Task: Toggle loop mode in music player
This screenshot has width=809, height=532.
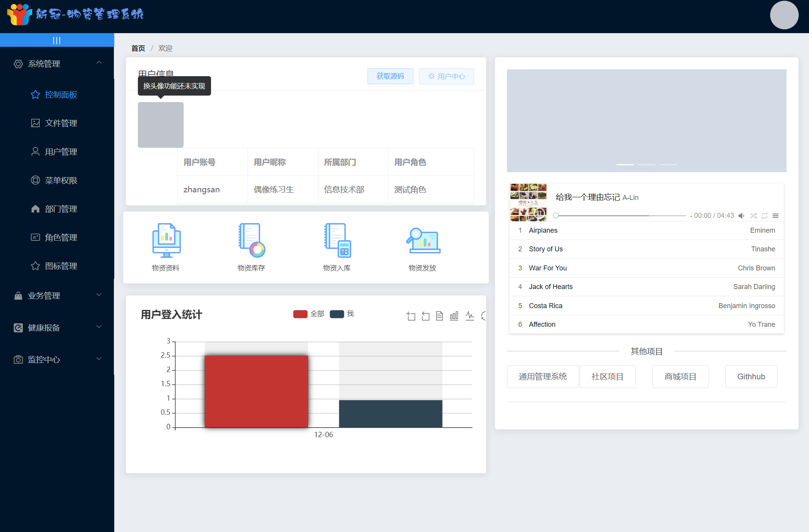Action: click(764, 216)
